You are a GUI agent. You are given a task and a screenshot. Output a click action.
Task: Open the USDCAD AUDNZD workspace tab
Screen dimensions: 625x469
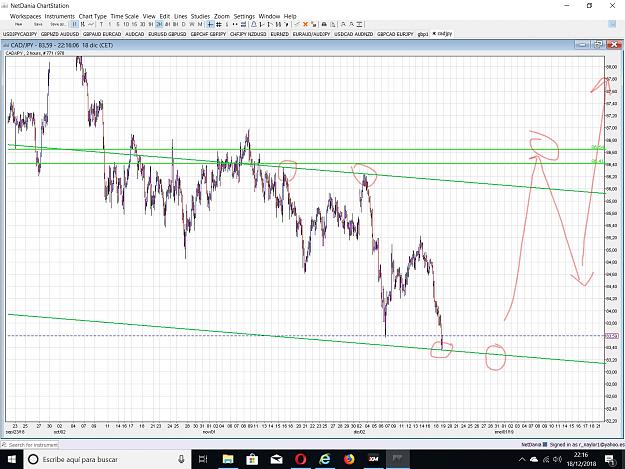pos(354,34)
